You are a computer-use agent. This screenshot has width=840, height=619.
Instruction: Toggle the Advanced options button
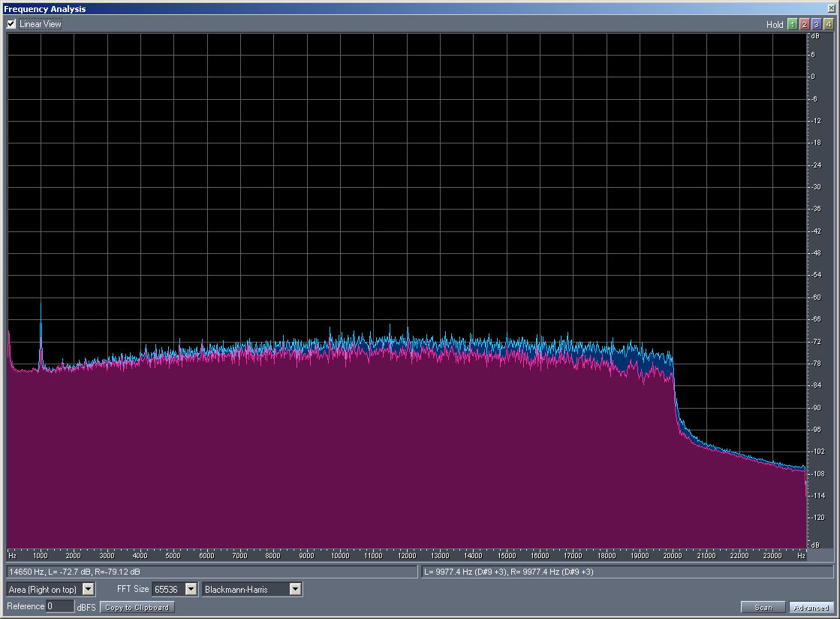pyautogui.click(x=811, y=607)
